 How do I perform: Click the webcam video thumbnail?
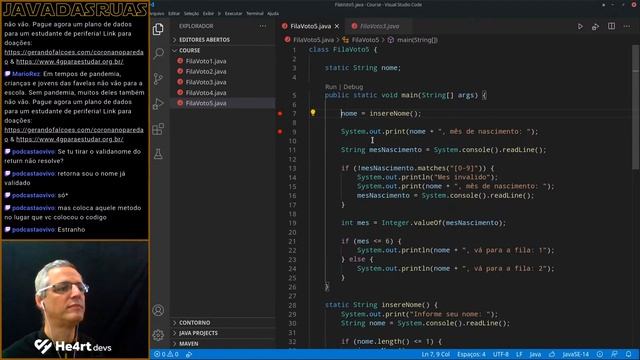pyautogui.click(x=75, y=300)
